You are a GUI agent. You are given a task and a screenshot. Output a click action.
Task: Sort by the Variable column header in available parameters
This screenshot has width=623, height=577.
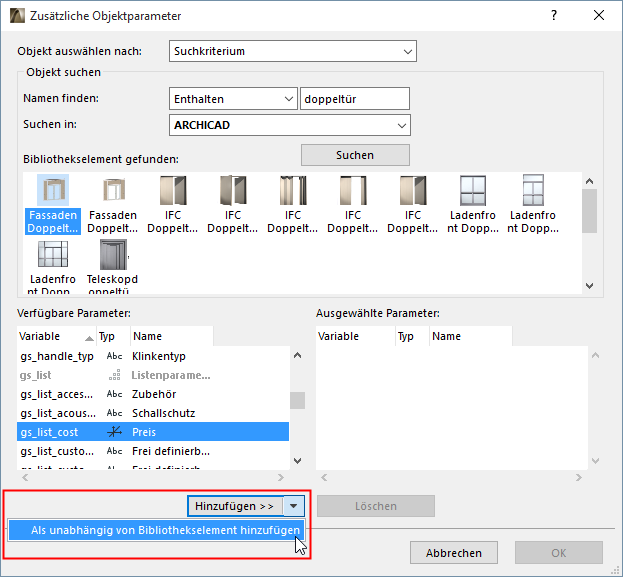[56, 336]
